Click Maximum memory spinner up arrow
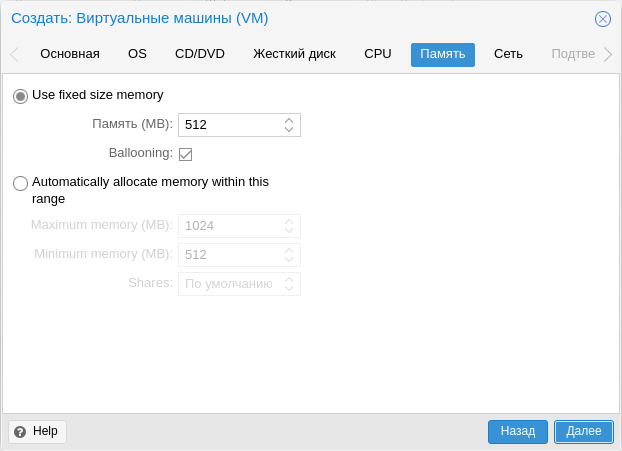Screen dimensions: 622x451 pos(289,222)
